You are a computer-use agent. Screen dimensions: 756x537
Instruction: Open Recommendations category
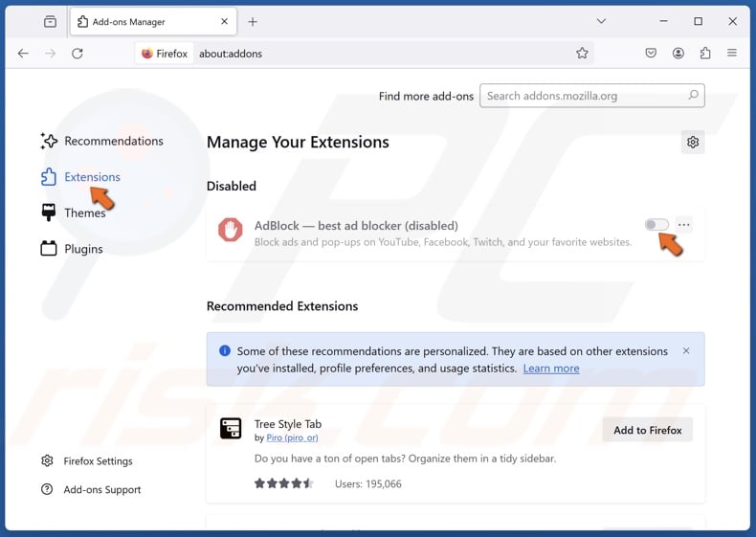pyautogui.click(x=102, y=141)
